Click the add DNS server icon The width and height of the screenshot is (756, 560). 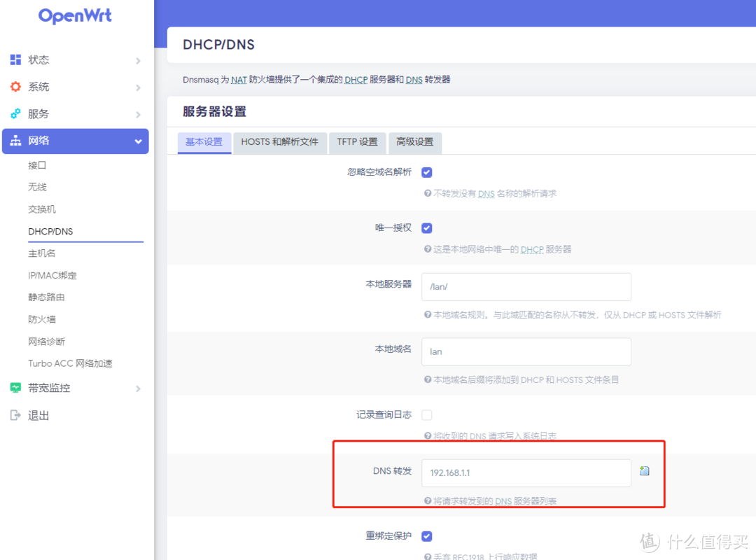pos(644,470)
